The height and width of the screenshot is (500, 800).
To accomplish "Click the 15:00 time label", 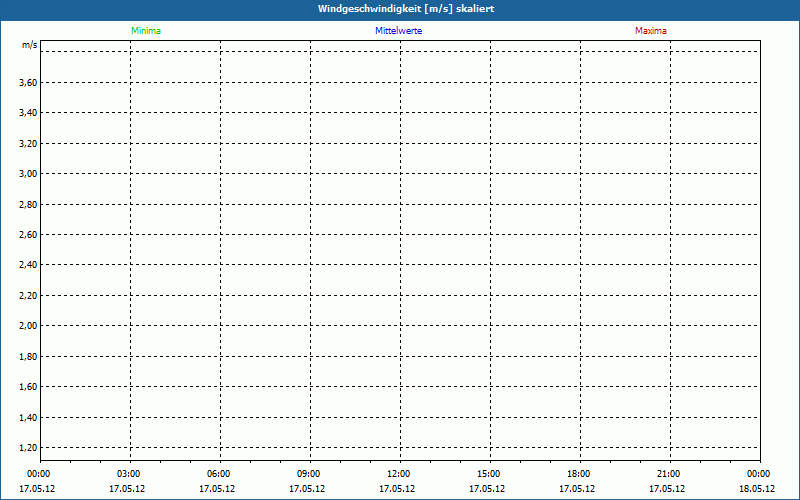I will 489,474.
